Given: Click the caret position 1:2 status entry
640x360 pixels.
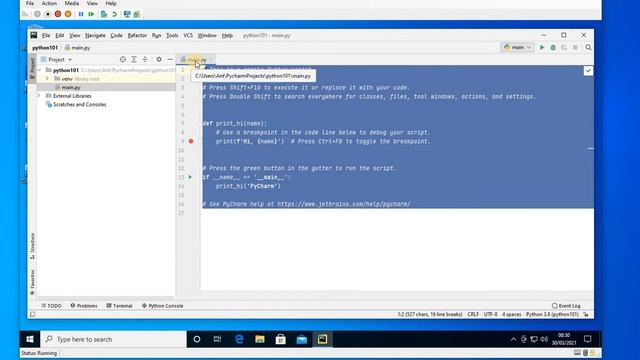Looking at the screenshot, I should coord(430,314).
